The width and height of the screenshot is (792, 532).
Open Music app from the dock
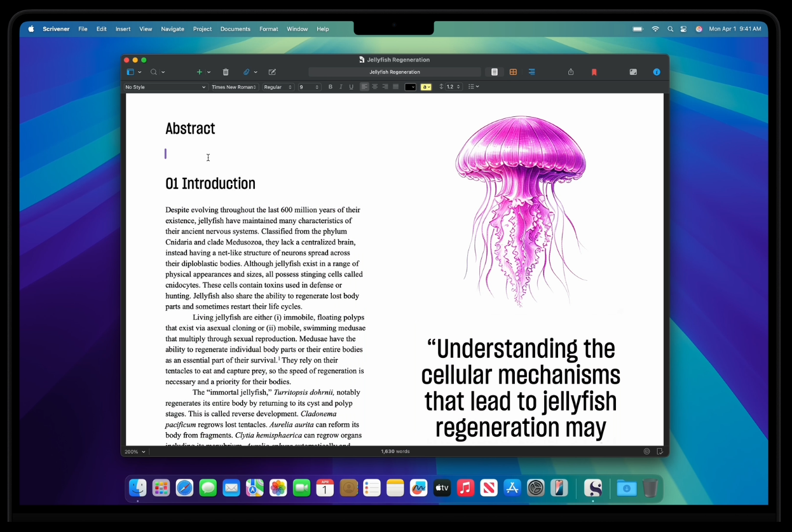465,488
